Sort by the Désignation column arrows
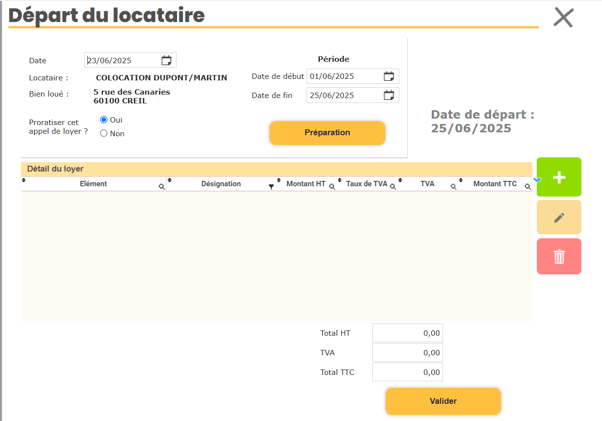Screen dimensions: 602x421 [x=169, y=180]
